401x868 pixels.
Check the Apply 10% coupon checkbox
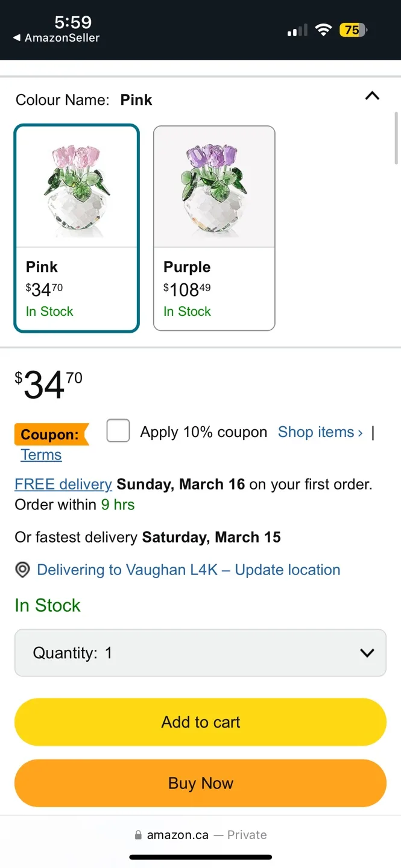118,431
